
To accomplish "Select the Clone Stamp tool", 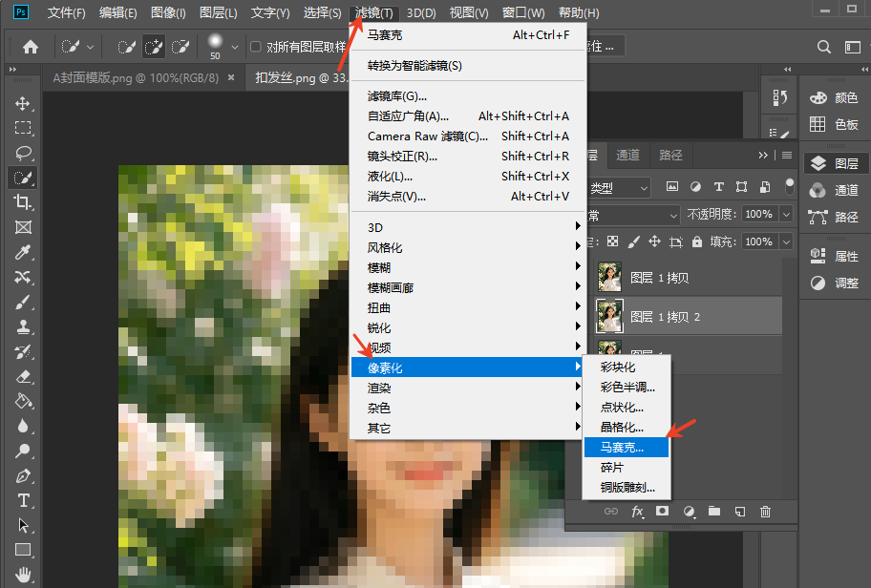I will point(23,326).
